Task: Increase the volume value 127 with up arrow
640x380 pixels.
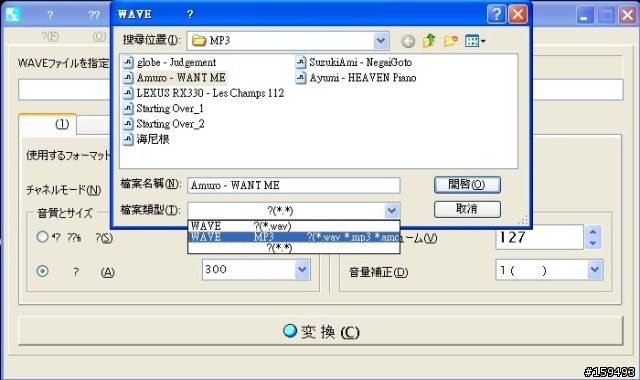Action: [593, 232]
